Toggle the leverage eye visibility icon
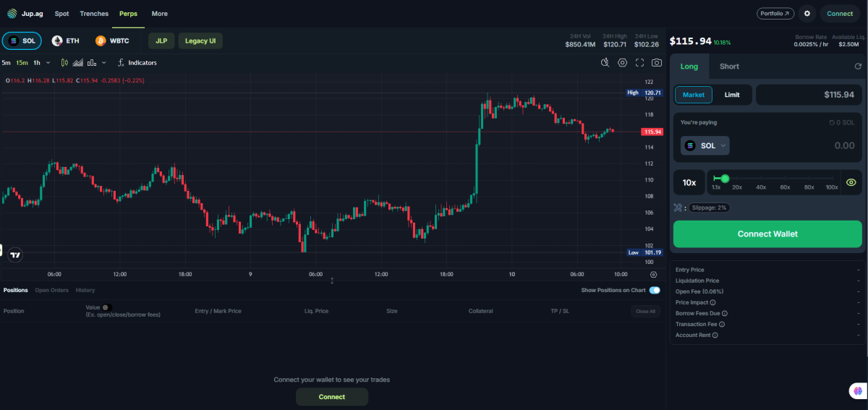Viewport: 868px width, 410px height. coord(851,183)
